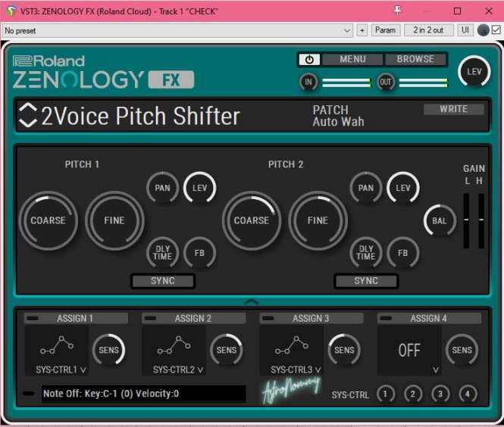Image resolution: width=504 pixels, height=427 pixels.
Task: Click the GAIN H slider
Action: 481,221
